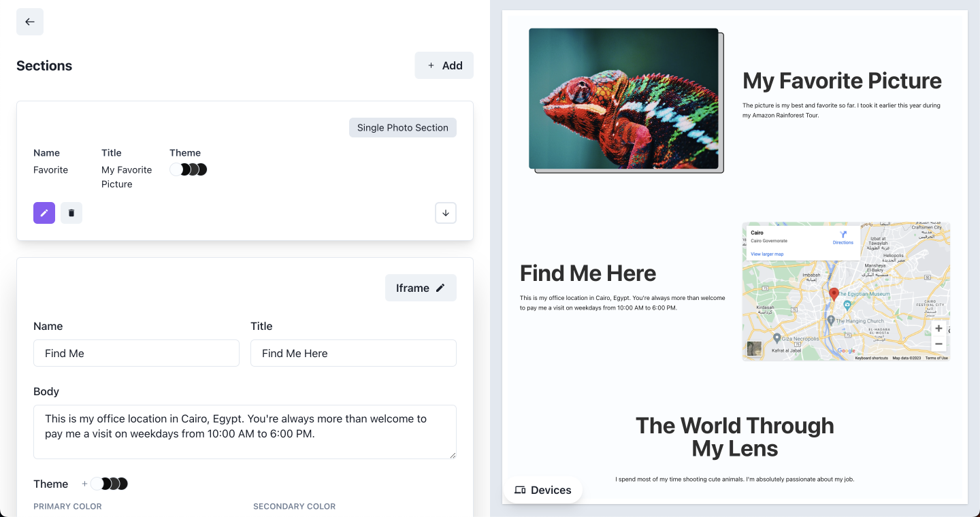The image size is (980, 517).
Task: Move Favorite section down with arrow
Action: click(x=446, y=213)
